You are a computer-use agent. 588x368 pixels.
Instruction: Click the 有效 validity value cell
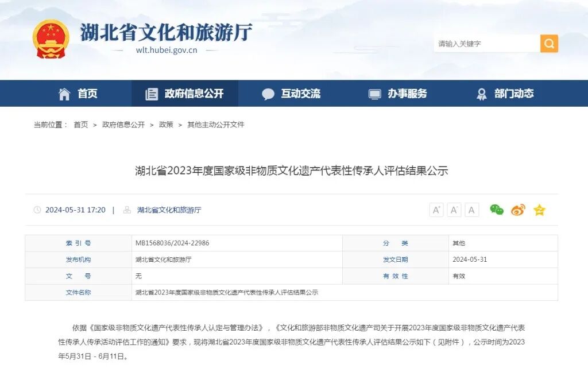coord(503,276)
